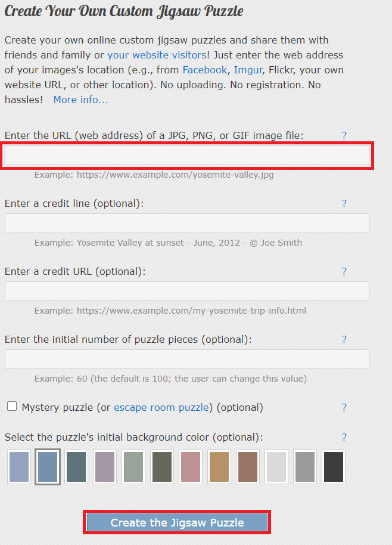Open the Imgur link

(248, 70)
